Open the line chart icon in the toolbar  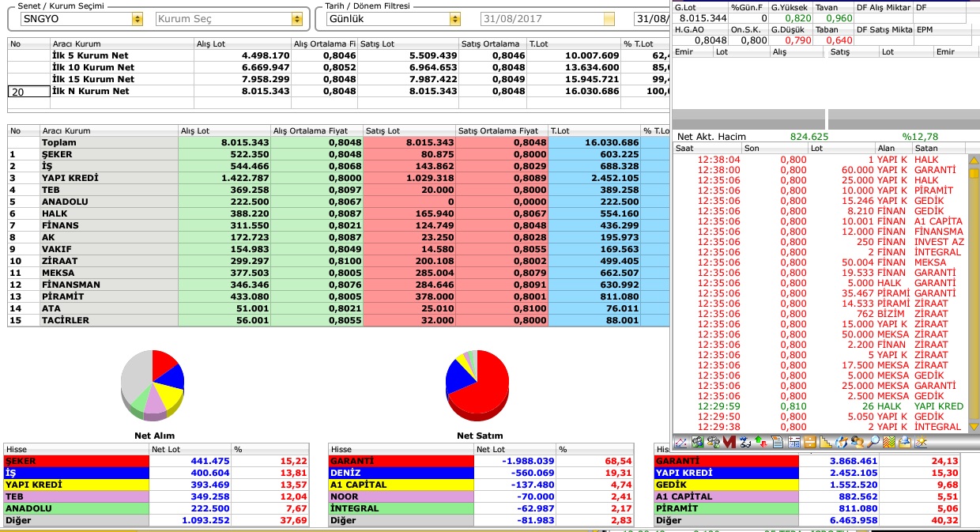coord(680,442)
